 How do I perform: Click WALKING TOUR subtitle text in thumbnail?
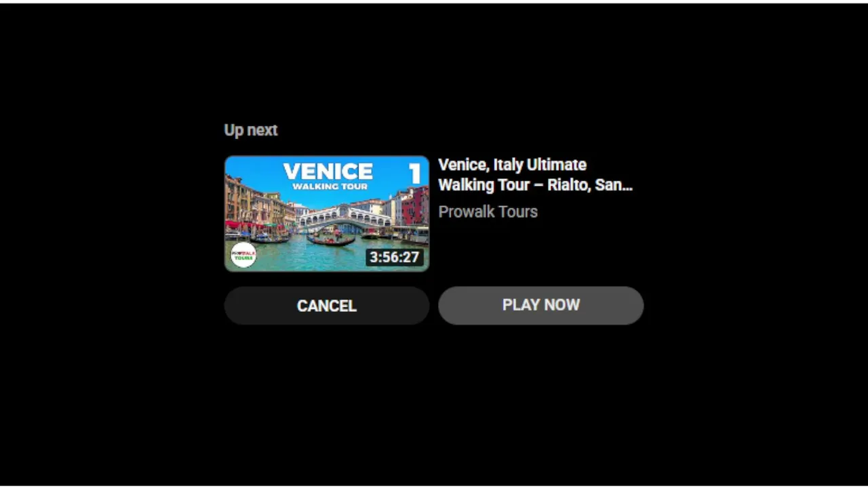(330, 186)
